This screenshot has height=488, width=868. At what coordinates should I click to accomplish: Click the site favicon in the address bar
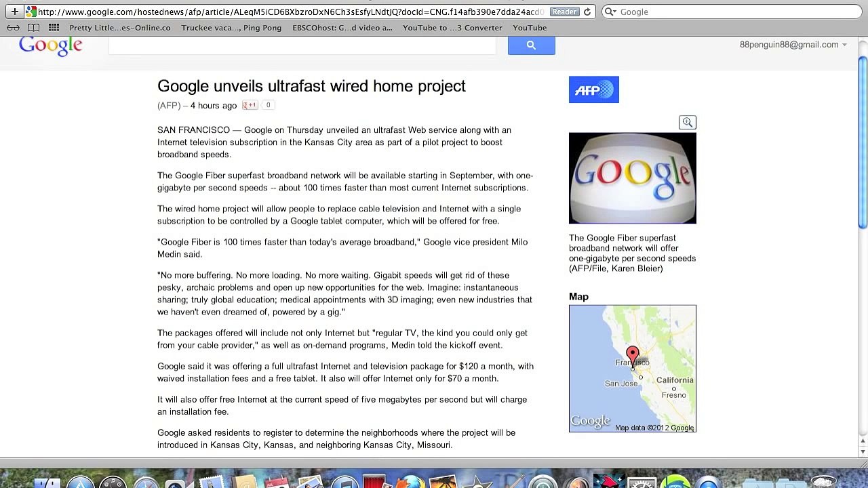click(x=31, y=12)
